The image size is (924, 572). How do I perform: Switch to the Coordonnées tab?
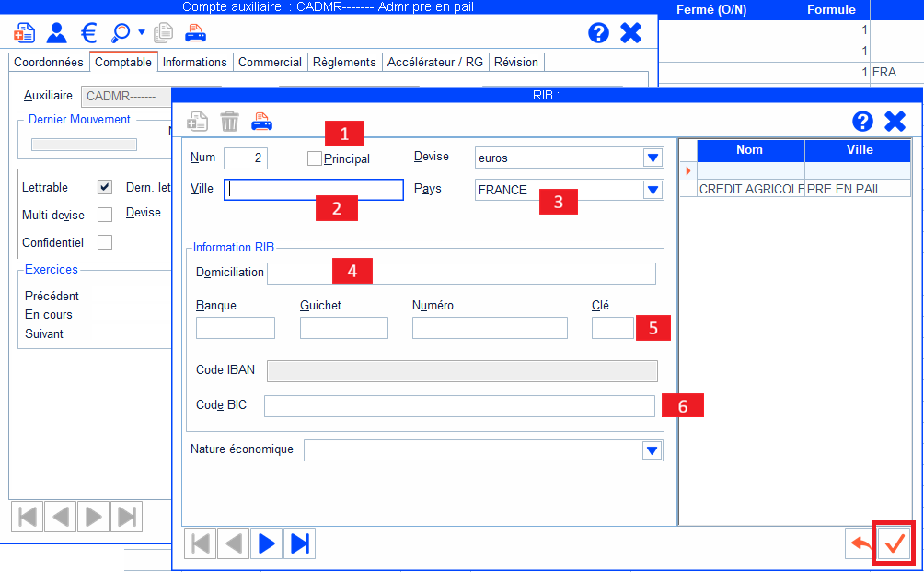(49, 62)
